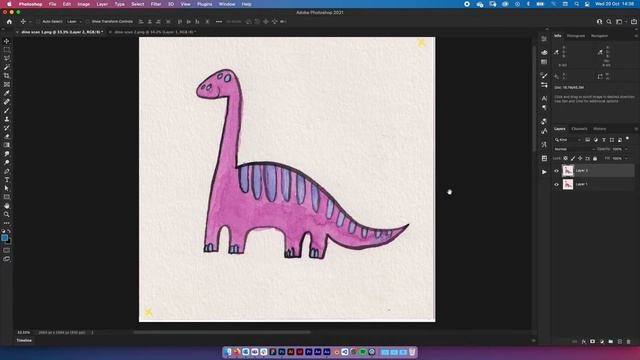Switch to the Histogram tab
This screenshot has width=640, height=360.
(576, 36)
